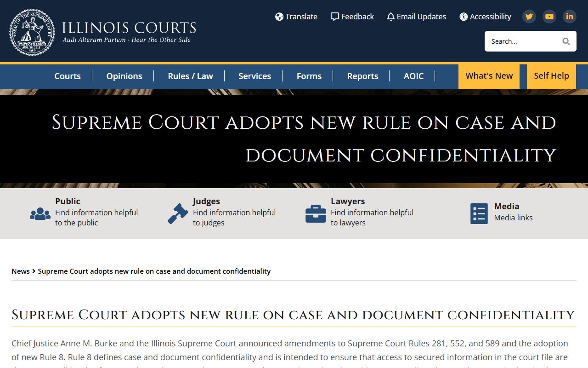This screenshot has width=588, height=368.
Task: Click the Illinois Supreme Court seal logo
Action: (x=32, y=33)
